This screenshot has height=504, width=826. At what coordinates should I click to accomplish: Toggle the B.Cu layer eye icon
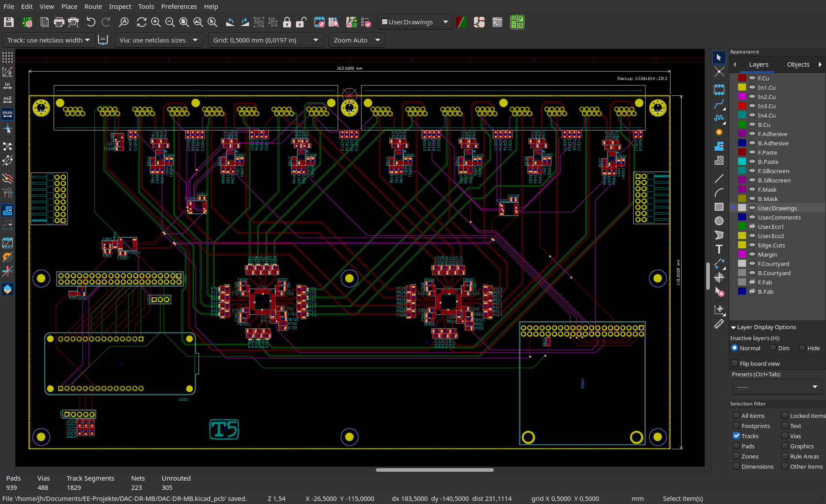point(752,125)
